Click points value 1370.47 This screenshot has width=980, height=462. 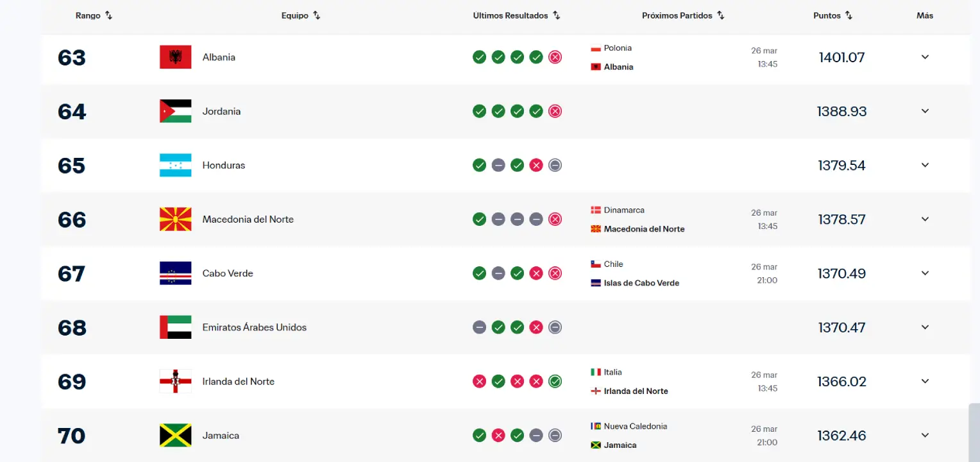point(841,327)
